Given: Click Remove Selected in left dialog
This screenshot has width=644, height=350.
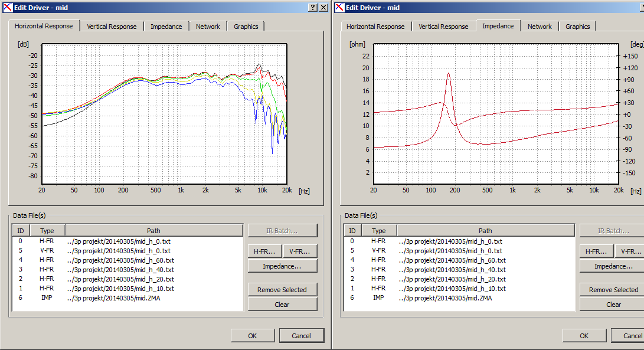Looking at the screenshot, I should pyautogui.click(x=282, y=290).
